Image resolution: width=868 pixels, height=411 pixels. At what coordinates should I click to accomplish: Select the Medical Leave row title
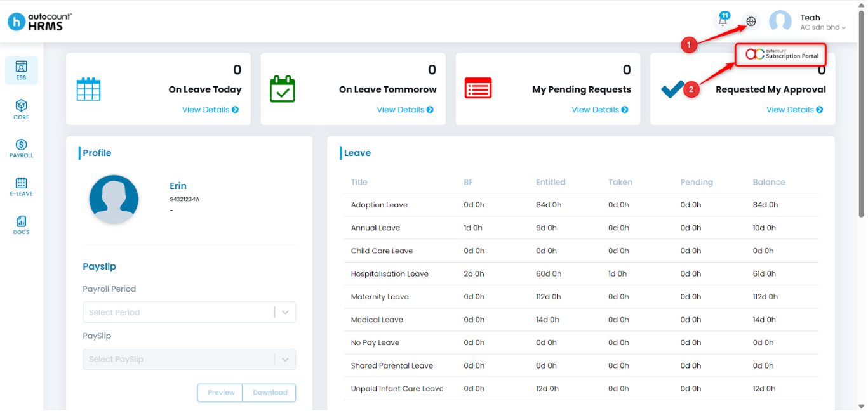coord(377,320)
